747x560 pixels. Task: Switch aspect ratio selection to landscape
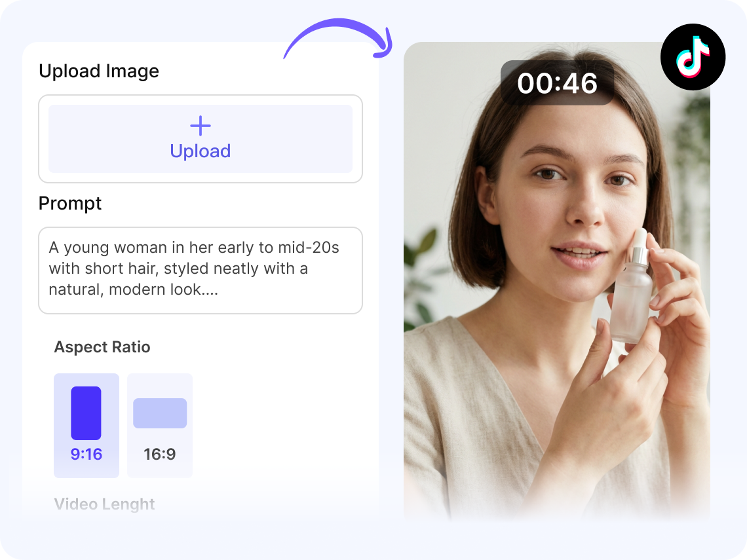coord(160,425)
